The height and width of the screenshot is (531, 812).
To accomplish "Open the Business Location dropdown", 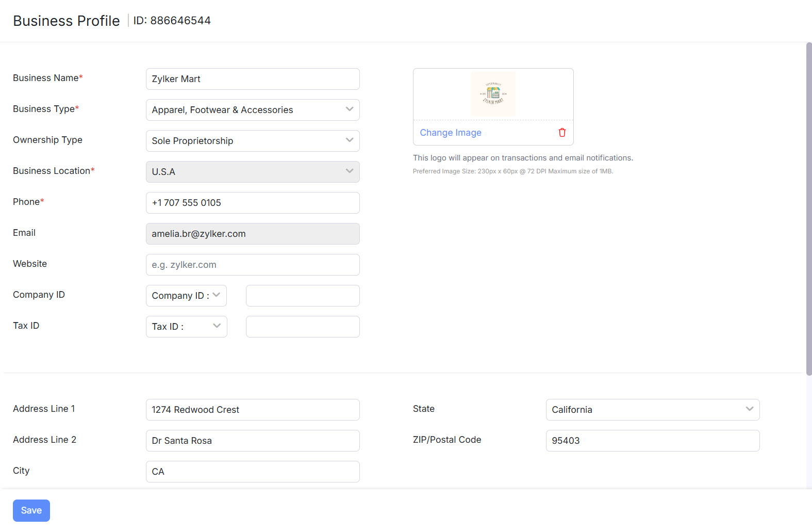I will coord(253,172).
